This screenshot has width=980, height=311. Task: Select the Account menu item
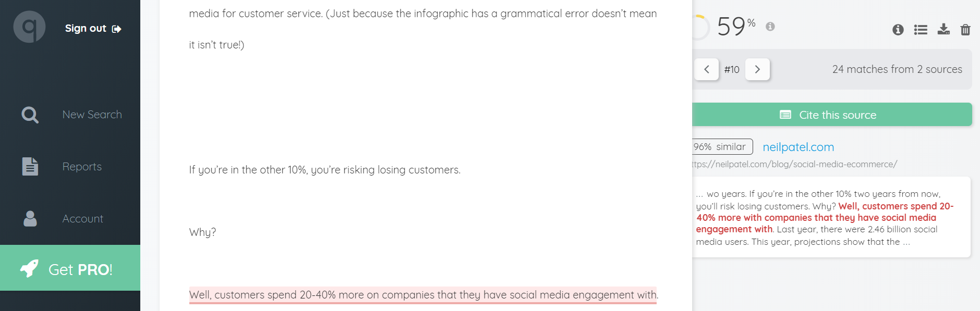83,219
